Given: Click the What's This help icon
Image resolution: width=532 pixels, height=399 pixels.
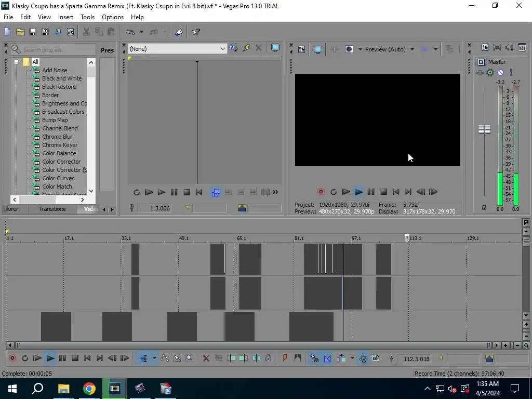Looking at the screenshot, I should (x=196, y=32).
